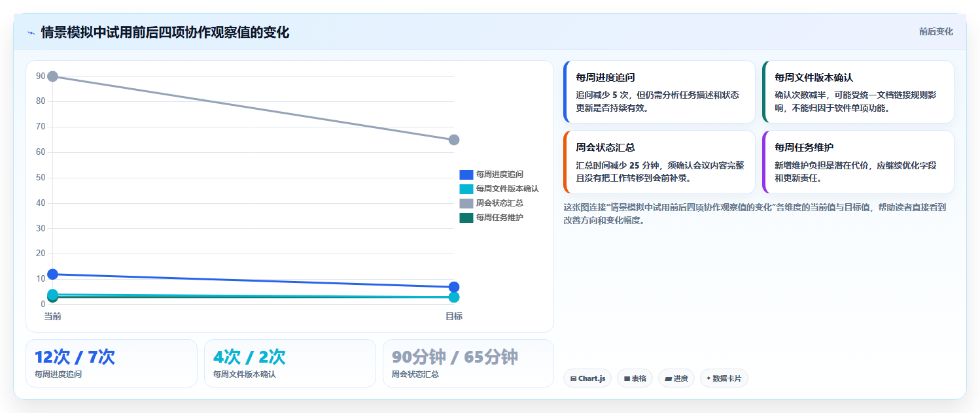Click the y-axis value 50
Screen dimensions: 980x413
[x=41, y=178]
